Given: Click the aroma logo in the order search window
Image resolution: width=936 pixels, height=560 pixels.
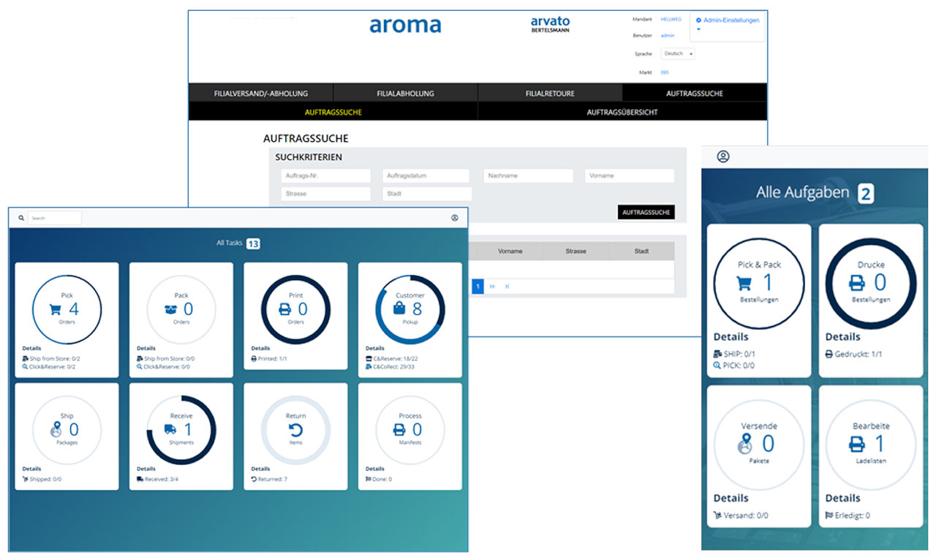Looking at the screenshot, I should pos(405,25).
